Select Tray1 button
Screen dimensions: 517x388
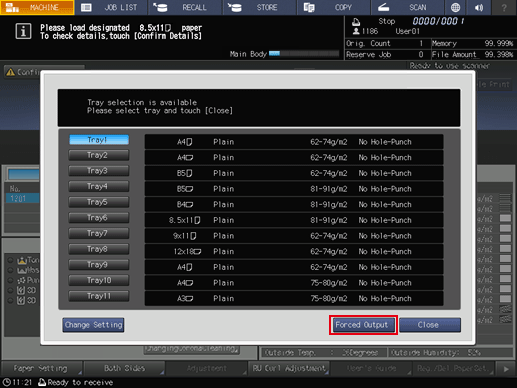click(99, 140)
